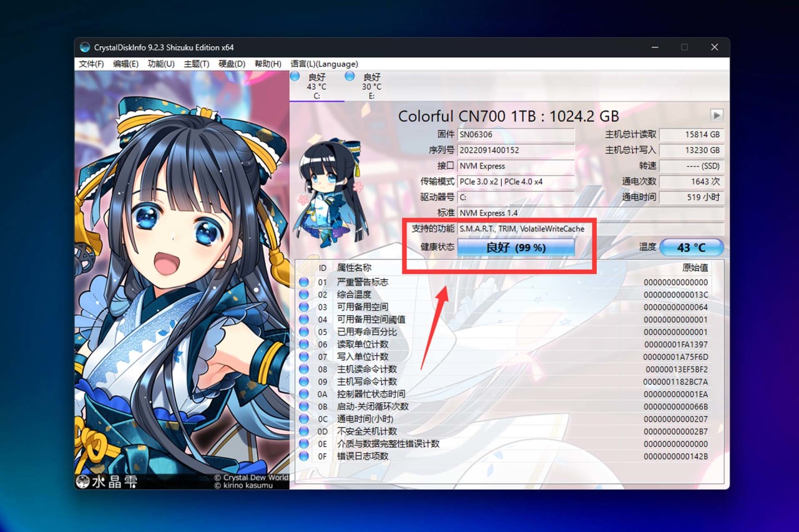The height and width of the screenshot is (532, 799).
Task: Click the status orb for 已用寿命百分比
Action: [x=304, y=332]
